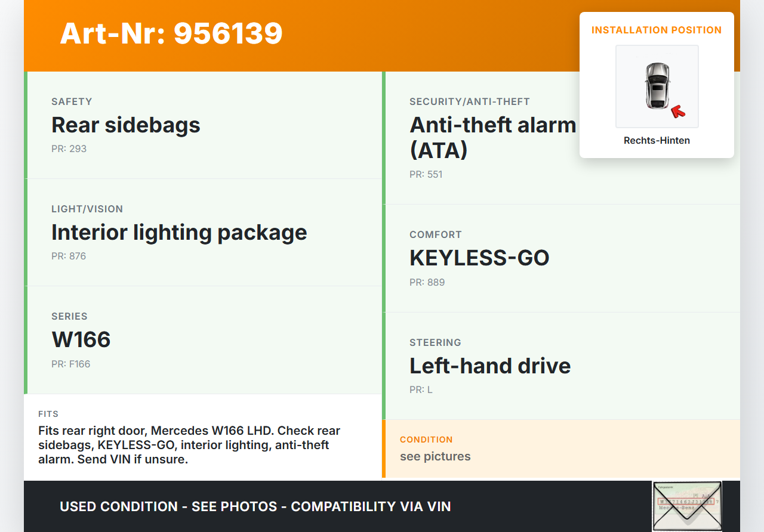Click the top-view car image

(657, 86)
